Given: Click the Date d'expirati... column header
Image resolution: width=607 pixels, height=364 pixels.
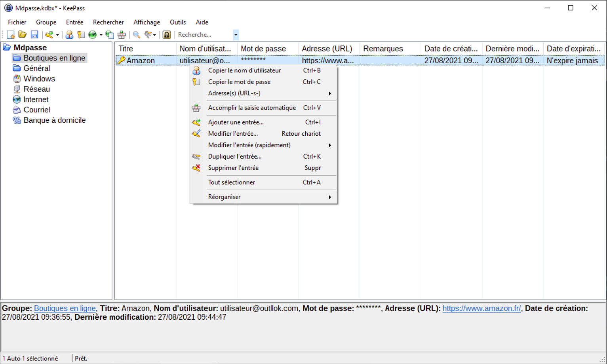Looking at the screenshot, I should pos(574,49).
